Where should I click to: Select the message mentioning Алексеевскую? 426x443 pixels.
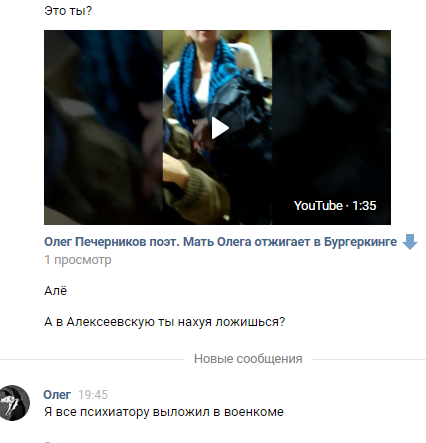165,322
